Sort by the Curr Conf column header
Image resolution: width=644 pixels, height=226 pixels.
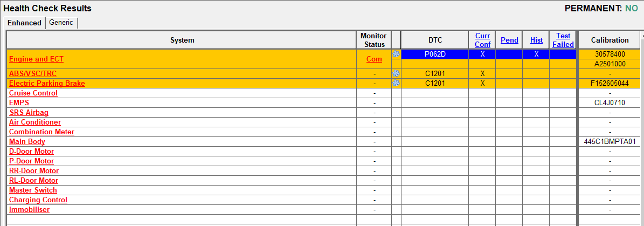[482, 40]
